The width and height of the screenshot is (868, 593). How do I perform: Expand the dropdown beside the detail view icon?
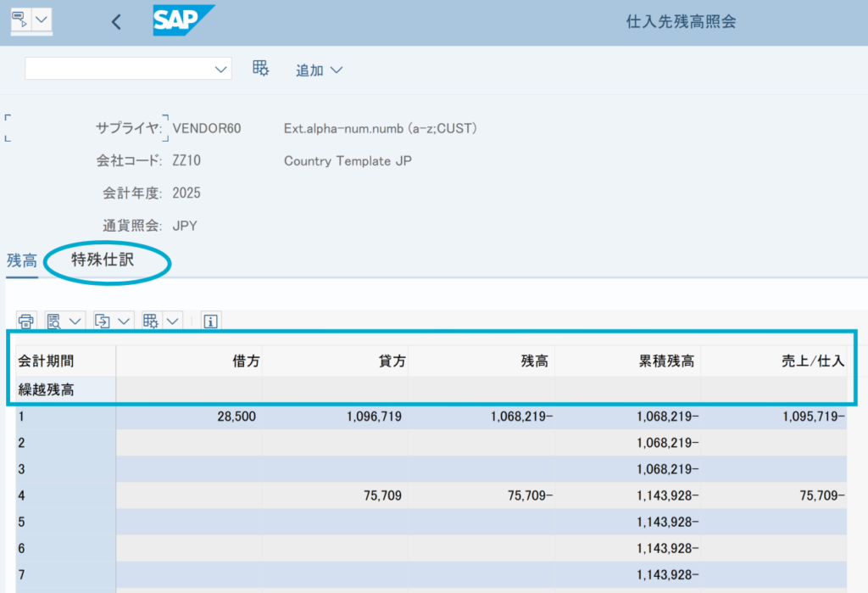[76, 321]
